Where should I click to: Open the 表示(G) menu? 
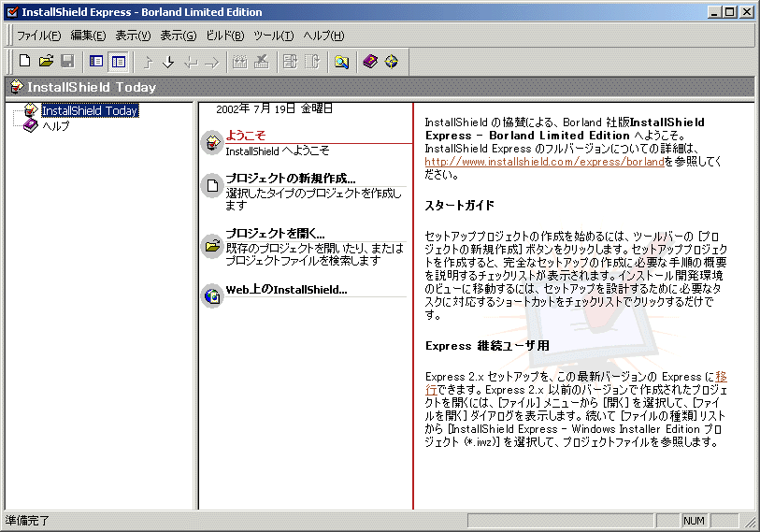click(x=179, y=36)
